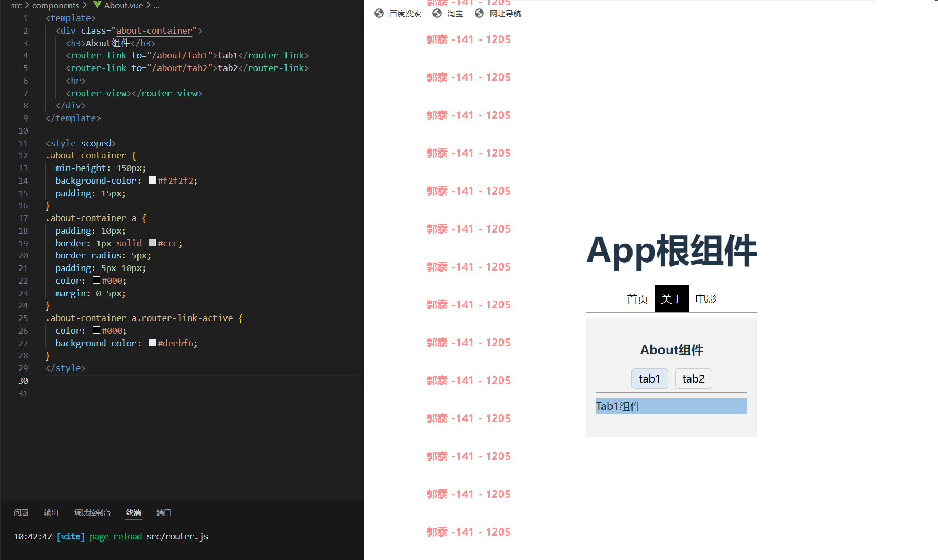Click the Taobao bookmark globe icon
Viewport: 938px width, 560px height.
437,13
